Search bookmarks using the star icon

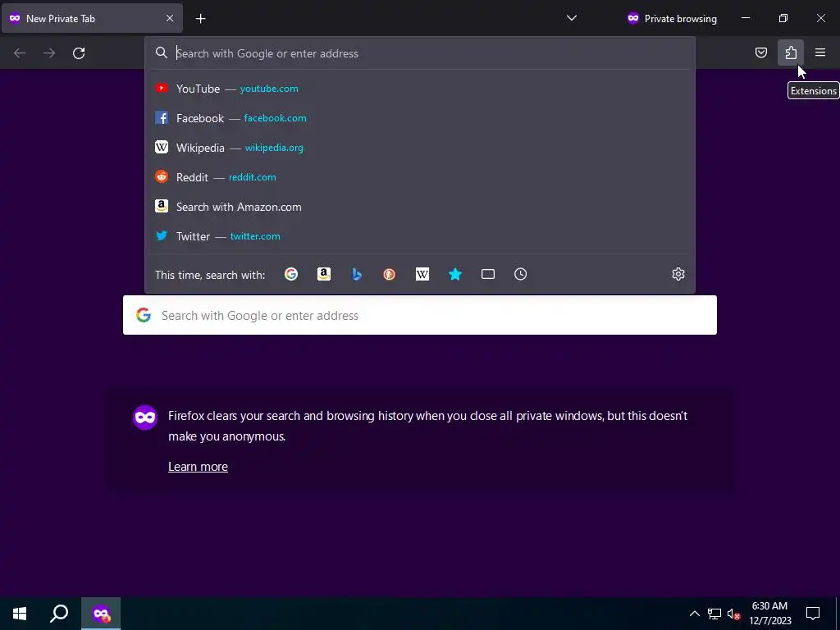[455, 274]
